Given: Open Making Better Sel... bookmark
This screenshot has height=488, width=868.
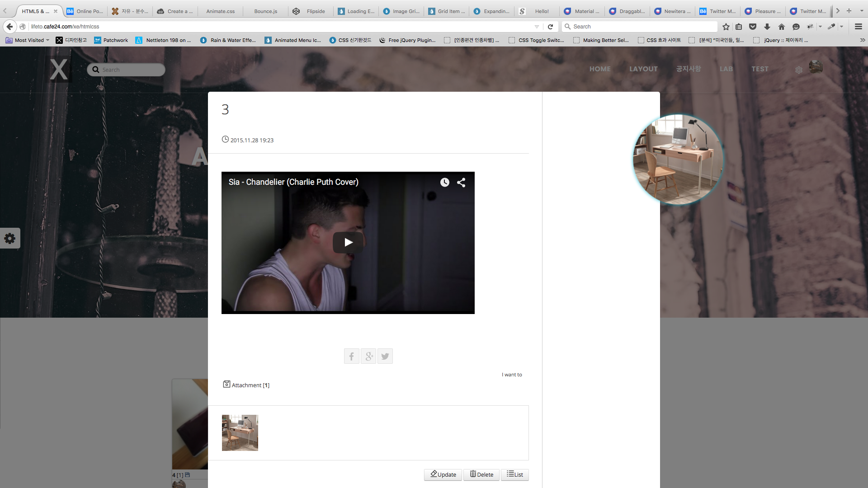Looking at the screenshot, I should click(x=601, y=40).
